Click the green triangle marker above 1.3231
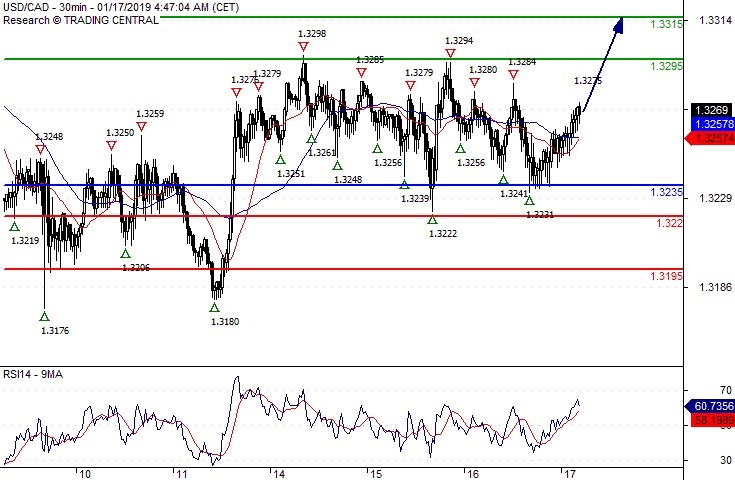The height and width of the screenshot is (480, 735). [529, 200]
